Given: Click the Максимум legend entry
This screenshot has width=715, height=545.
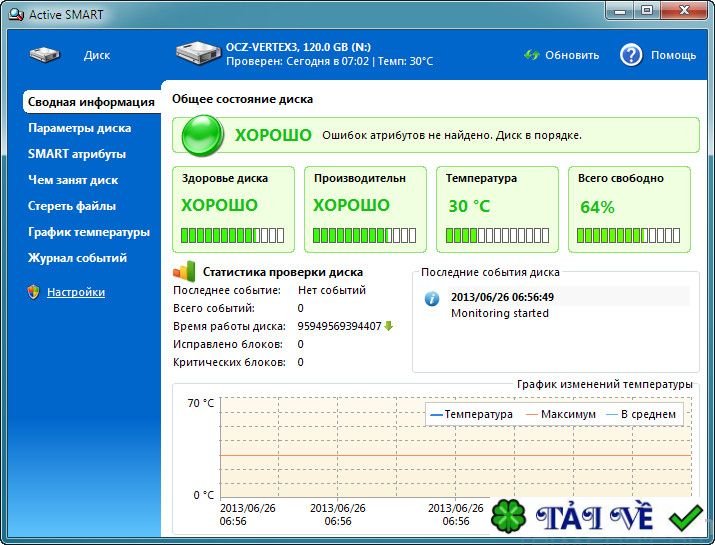Looking at the screenshot, I should coord(561,414).
